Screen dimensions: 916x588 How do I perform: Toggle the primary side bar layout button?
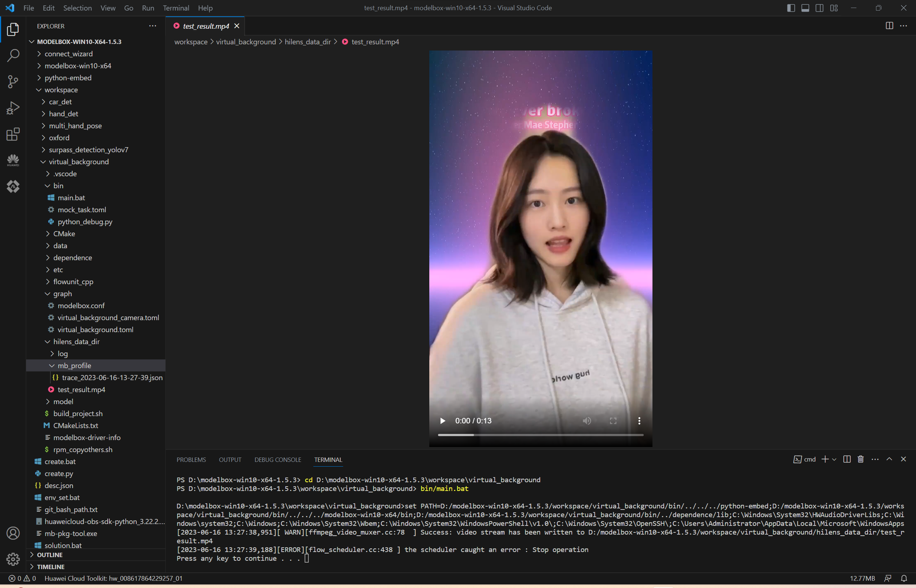791,8
